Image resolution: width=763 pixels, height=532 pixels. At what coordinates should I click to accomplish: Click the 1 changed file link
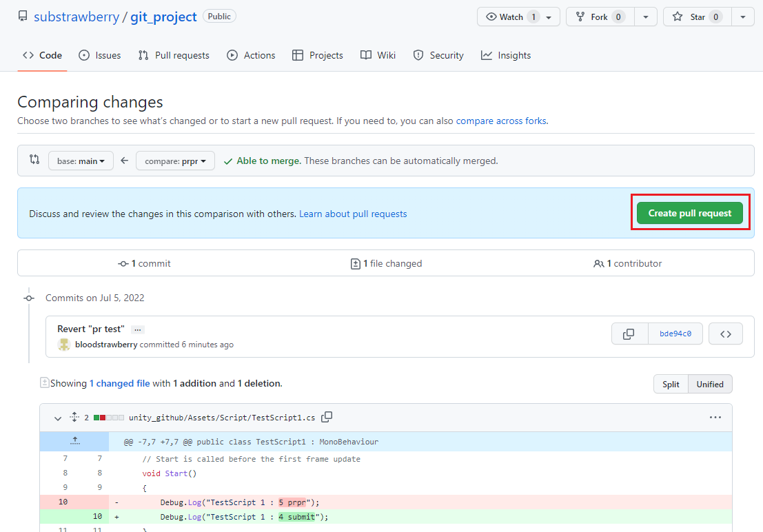120,384
